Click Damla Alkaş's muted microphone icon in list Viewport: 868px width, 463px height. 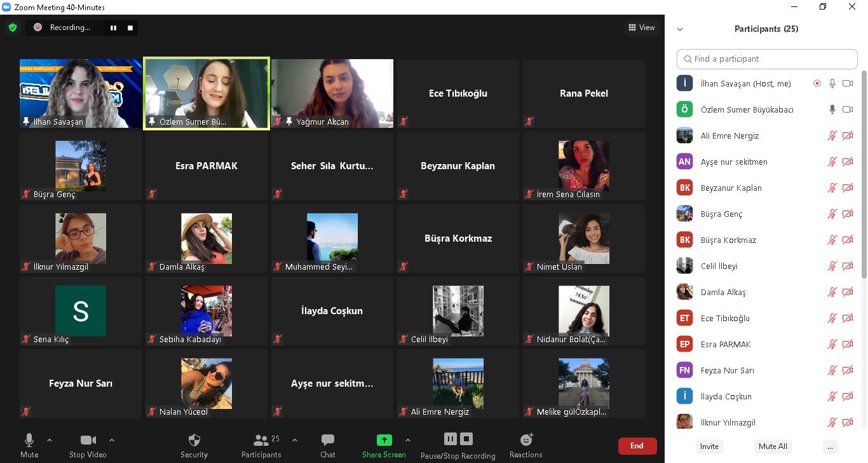pos(832,292)
